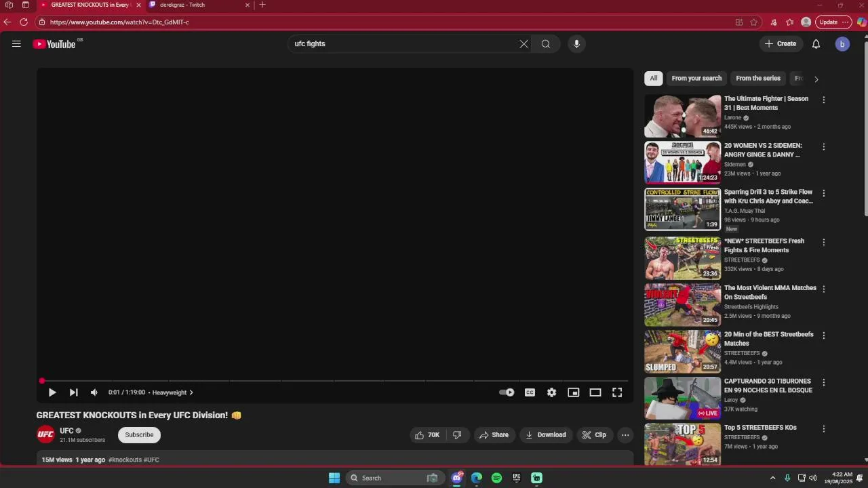Open Sidemen channel name link
Viewport: 868px width, 488px height.
tap(735, 165)
